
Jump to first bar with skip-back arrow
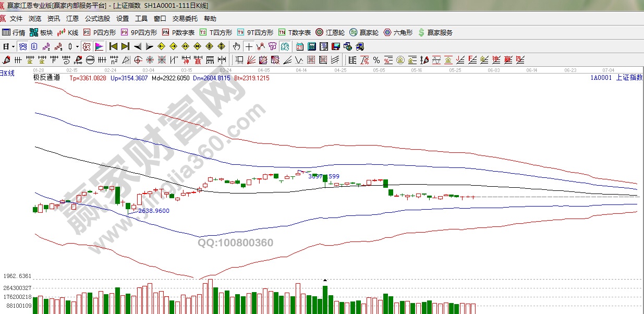tap(113, 46)
